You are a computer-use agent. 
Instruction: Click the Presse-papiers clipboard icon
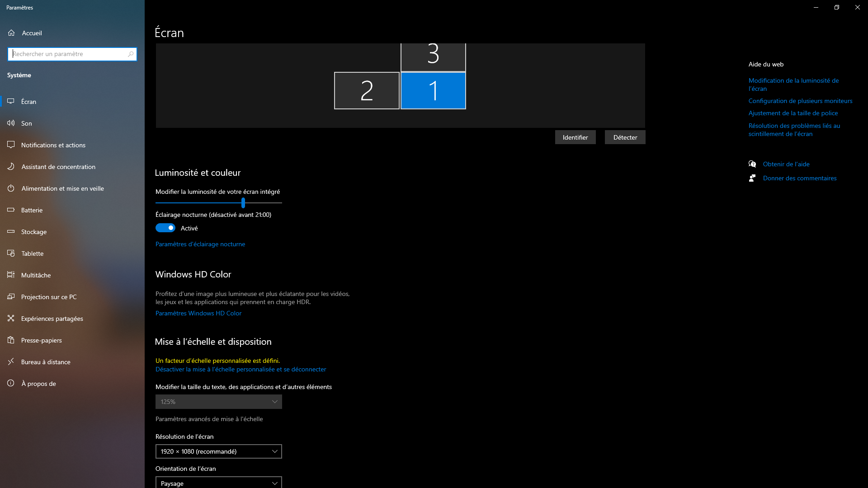pos(11,340)
